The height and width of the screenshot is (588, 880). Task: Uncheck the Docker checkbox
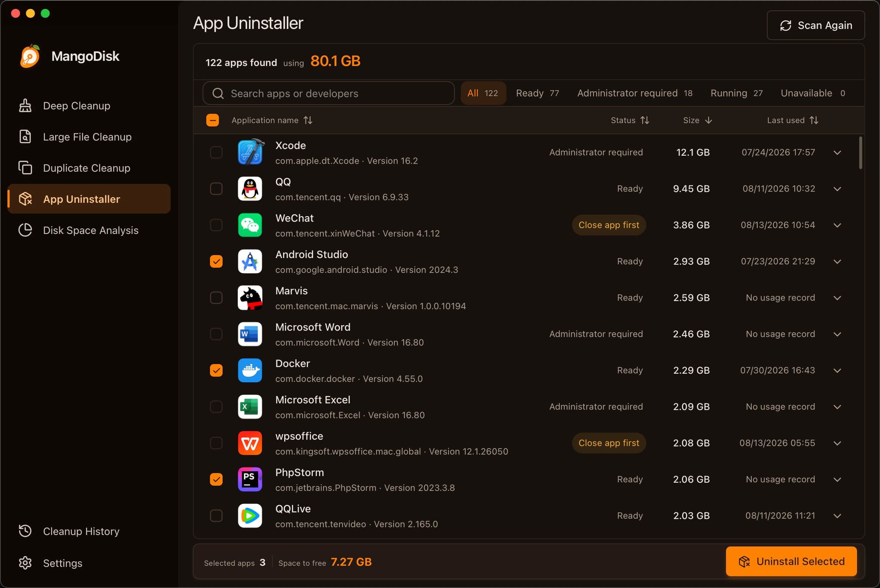pos(216,370)
